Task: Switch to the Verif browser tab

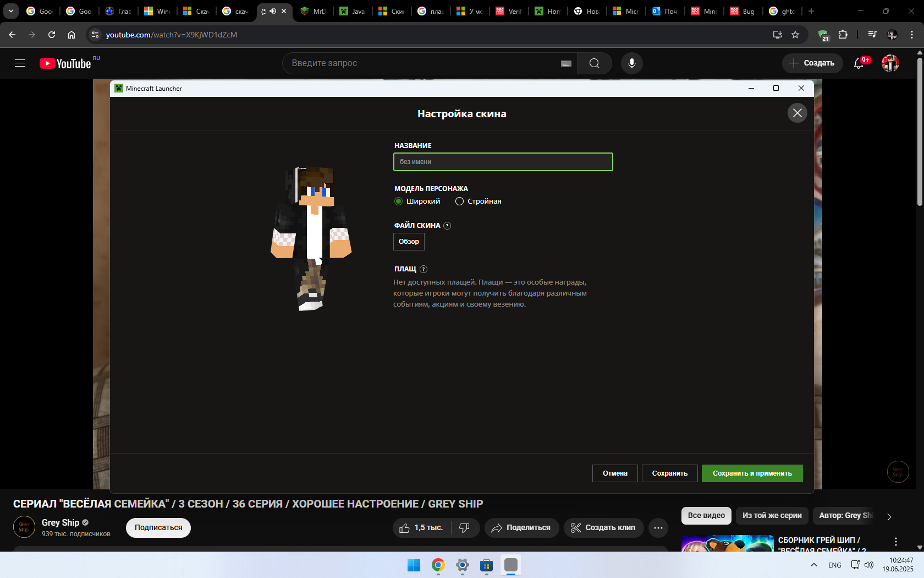Action: click(509, 11)
